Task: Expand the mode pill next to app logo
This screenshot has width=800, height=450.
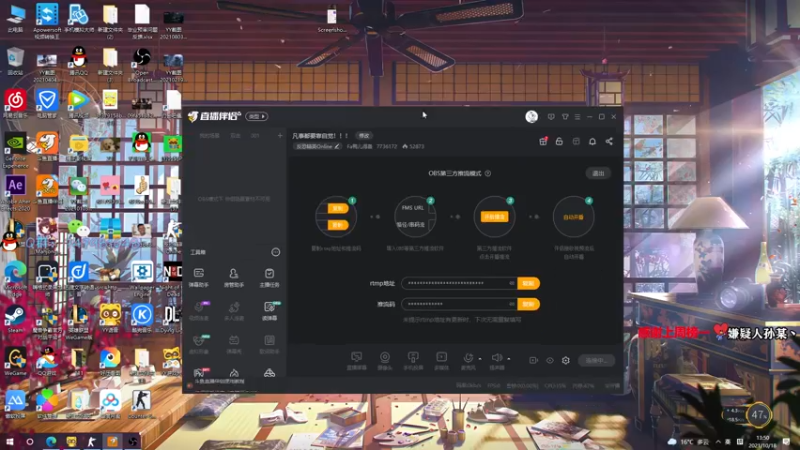Action: [257, 116]
